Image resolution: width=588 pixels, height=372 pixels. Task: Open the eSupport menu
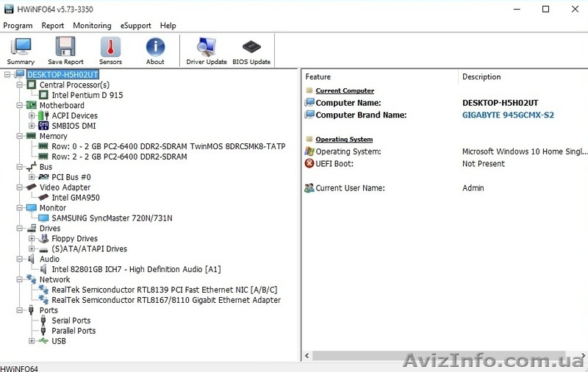(x=135, y=26)
